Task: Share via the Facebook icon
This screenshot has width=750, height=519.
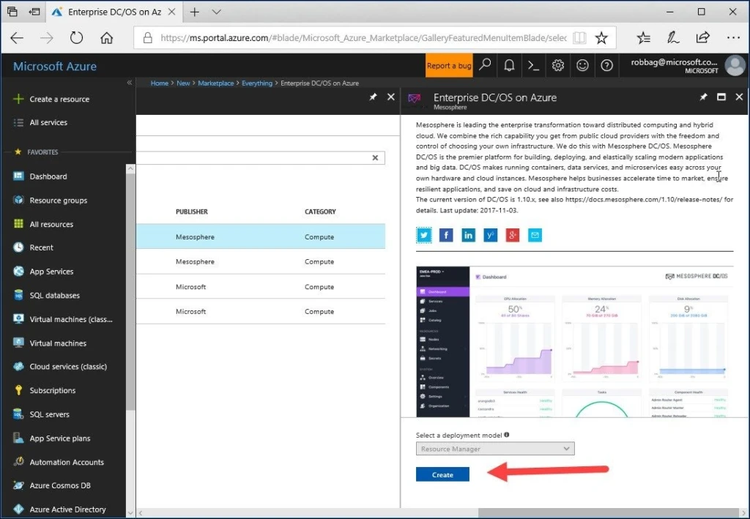Action: tap(446, 235)
